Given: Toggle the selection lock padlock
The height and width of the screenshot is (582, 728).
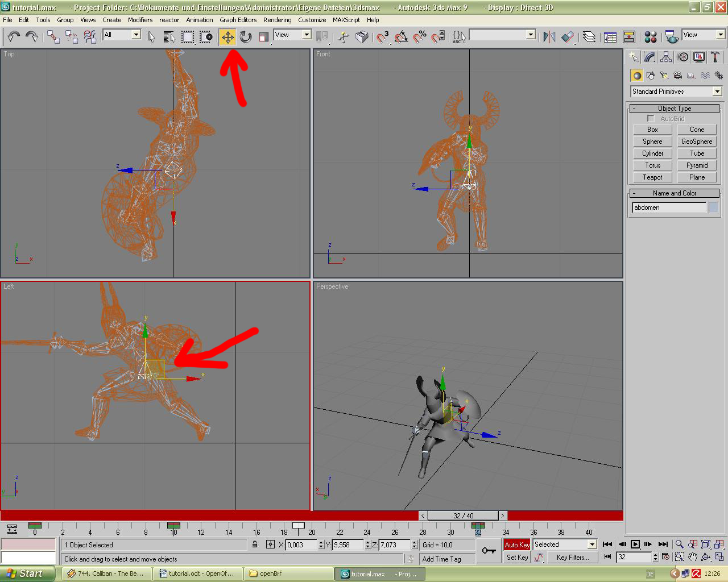Looking at the screenshot, I should [255, 544].
